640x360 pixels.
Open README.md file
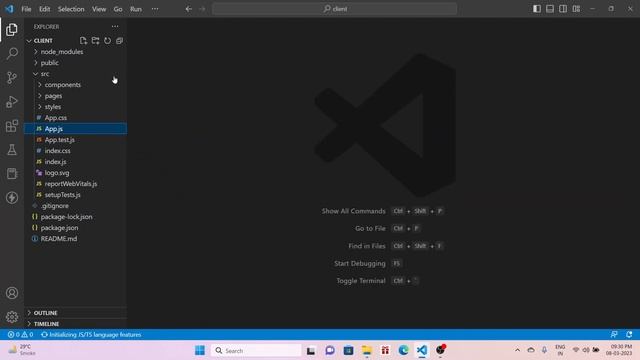[76, 239]
